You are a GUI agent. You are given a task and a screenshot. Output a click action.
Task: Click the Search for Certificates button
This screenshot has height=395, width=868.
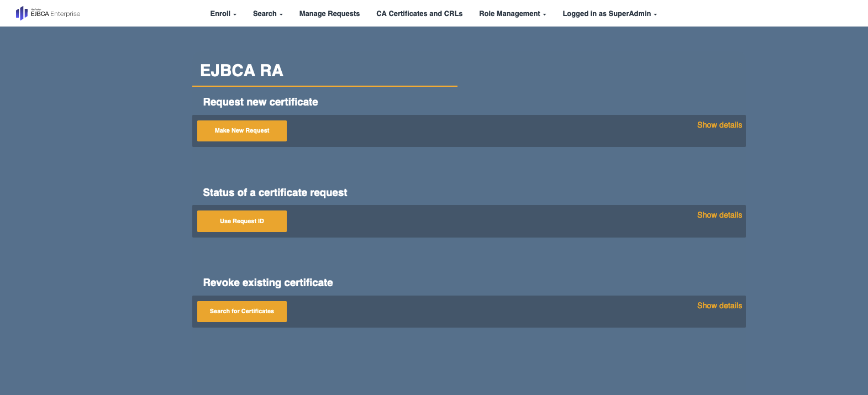242,312
